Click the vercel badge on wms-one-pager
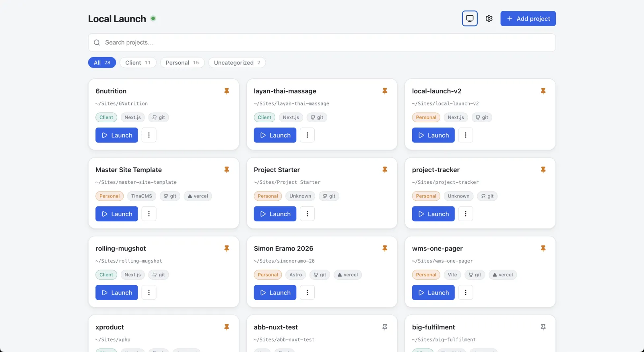 (503, 275)
